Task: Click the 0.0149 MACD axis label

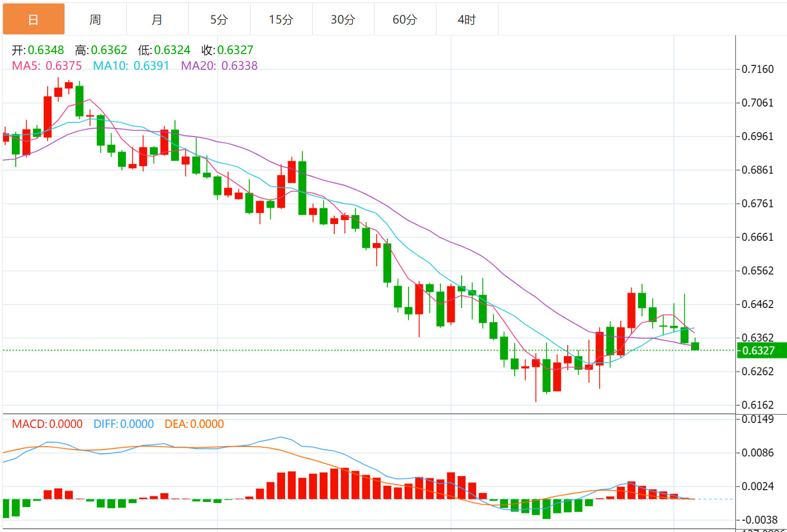Action: point(758,419)
